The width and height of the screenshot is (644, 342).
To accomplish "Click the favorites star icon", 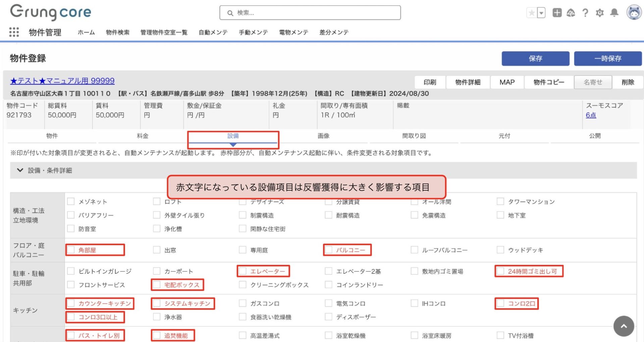I will coord(532,13).
